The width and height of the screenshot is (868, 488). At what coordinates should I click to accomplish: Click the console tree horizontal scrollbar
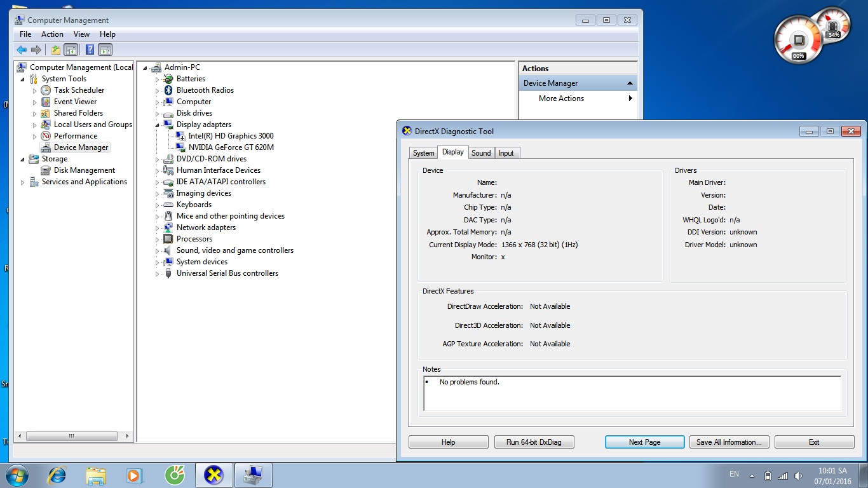point(71,437)
